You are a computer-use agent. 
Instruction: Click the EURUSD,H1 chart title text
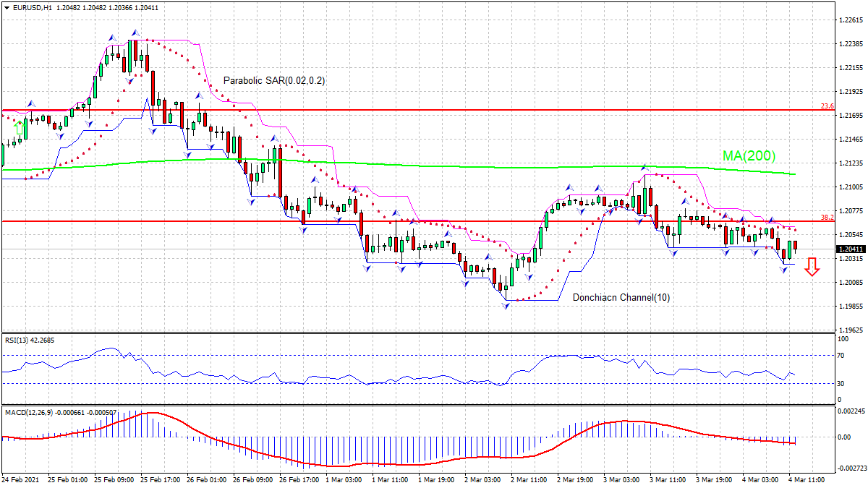click(x=32, y=7)
